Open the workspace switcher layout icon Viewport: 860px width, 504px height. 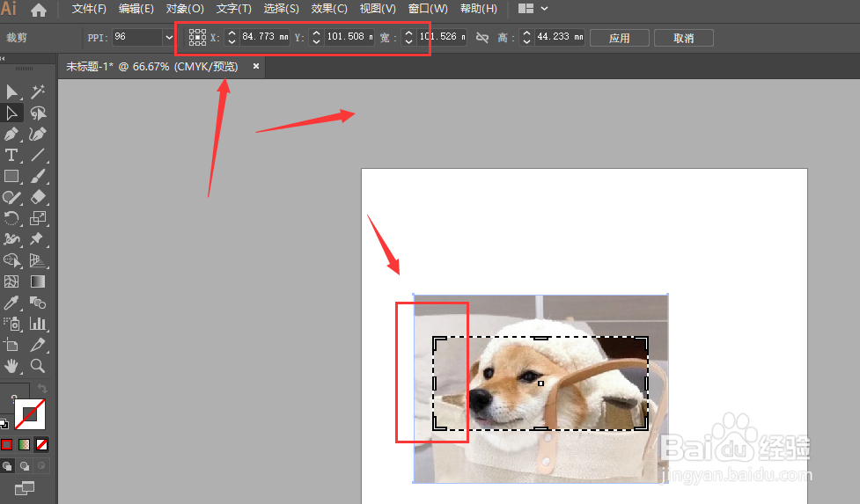(x=526, y=9)
